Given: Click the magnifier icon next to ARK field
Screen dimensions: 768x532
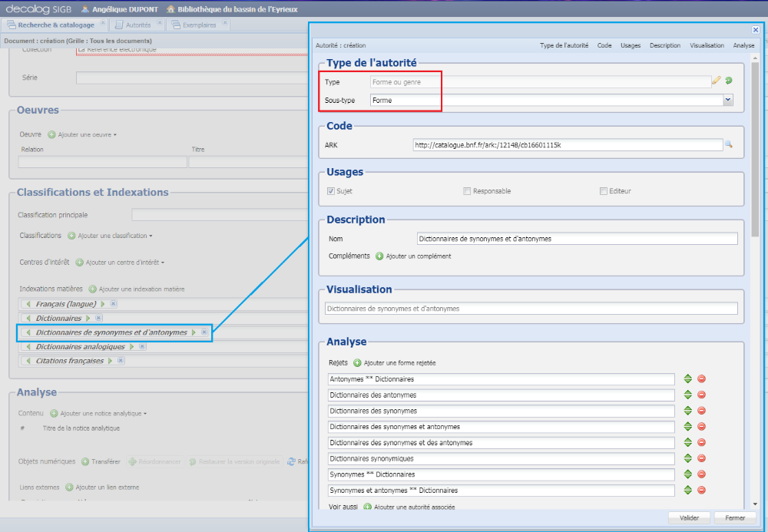Looking at the screenshot, I should point(729,144).
